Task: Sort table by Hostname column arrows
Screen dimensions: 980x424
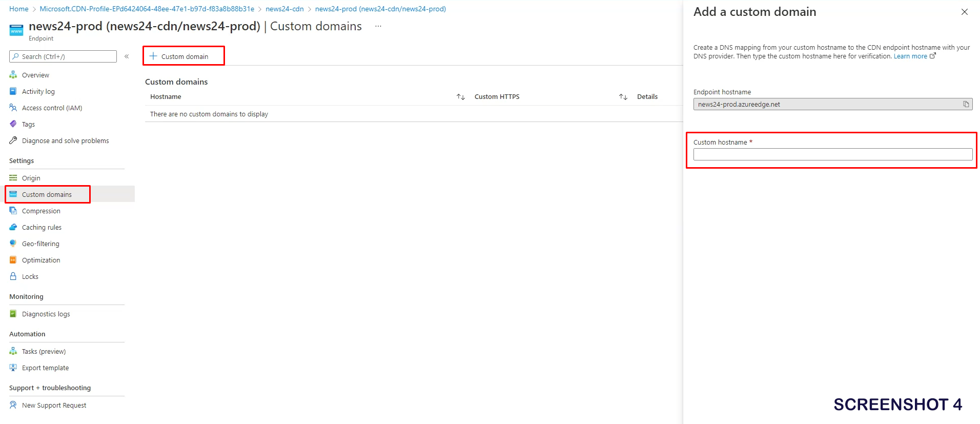Action: pos(460,97)
